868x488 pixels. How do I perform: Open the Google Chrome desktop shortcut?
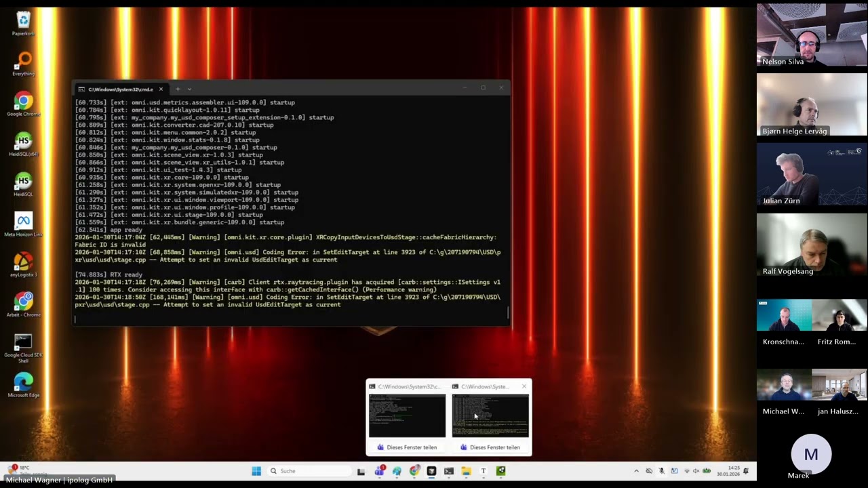[x=23, y=104]
